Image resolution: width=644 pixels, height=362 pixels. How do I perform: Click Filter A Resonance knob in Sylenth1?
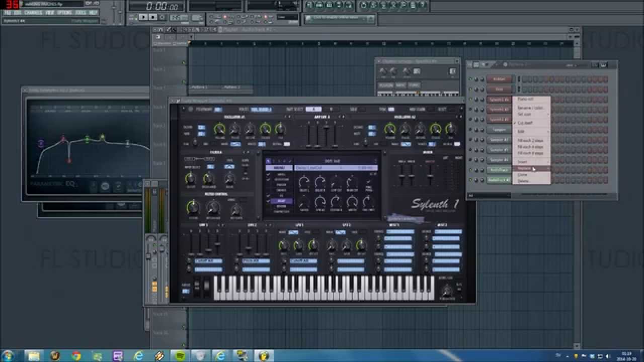tap(209, 178)
